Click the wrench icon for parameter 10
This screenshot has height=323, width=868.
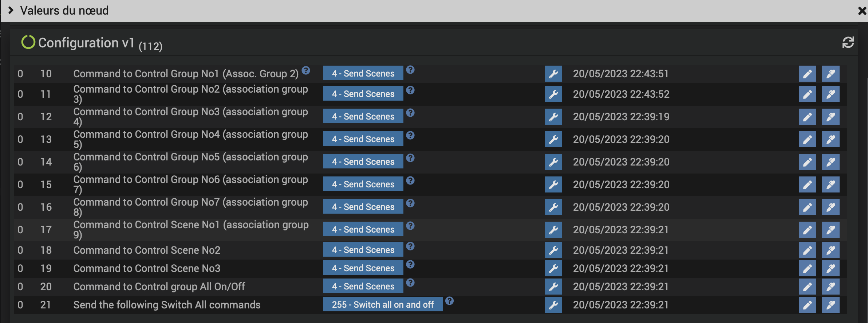[553, 74]
